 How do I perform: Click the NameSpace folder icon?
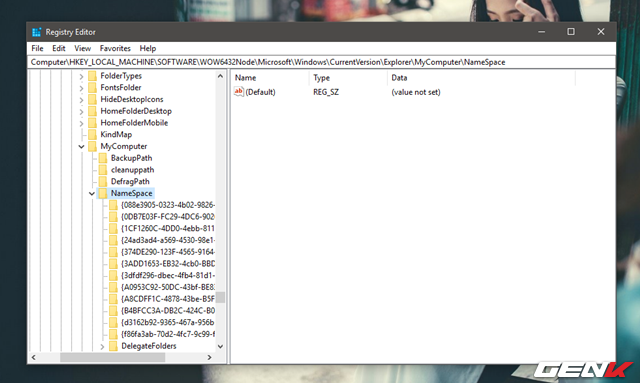coord(103,193)
